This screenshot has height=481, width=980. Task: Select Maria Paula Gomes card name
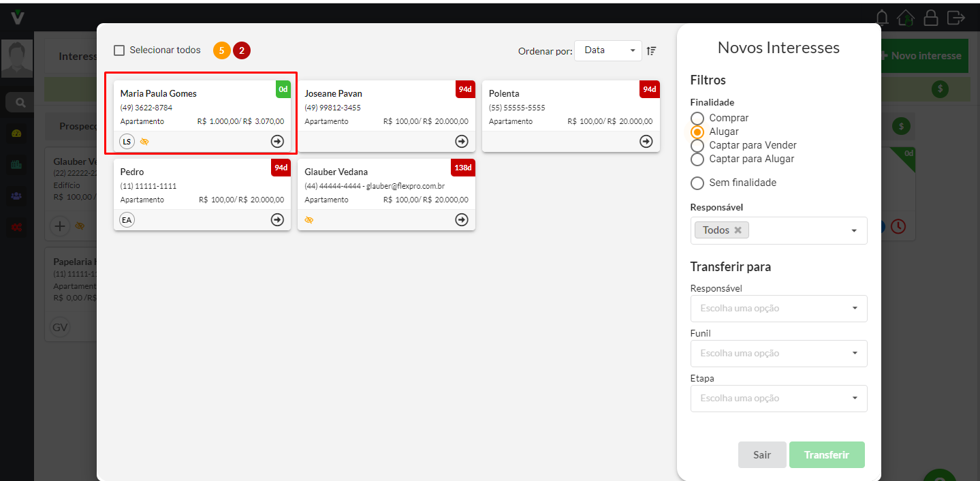tap(159, 94)
